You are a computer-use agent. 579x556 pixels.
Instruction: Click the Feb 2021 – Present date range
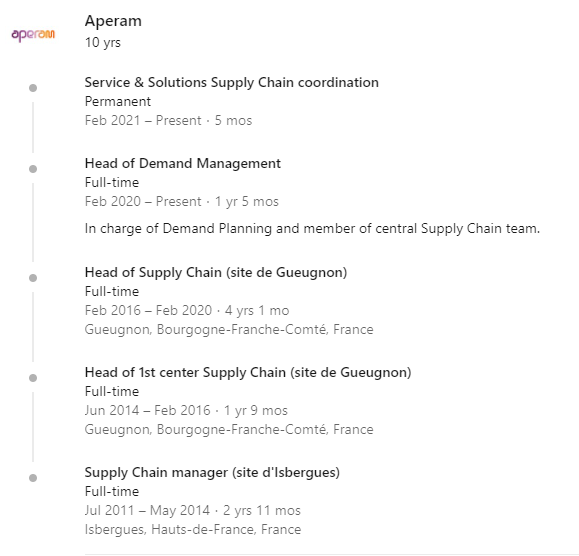[x=143, y=121]
